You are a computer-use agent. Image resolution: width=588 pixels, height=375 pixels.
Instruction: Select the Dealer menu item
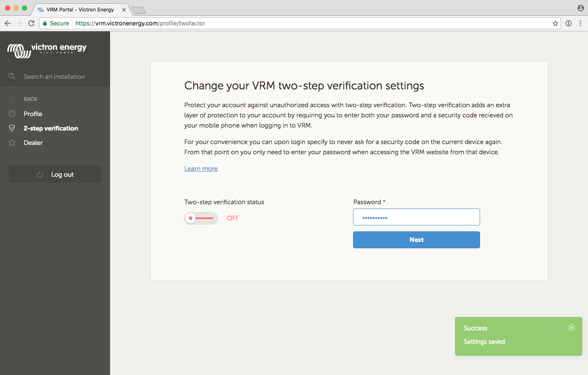[x=33, y=143]
